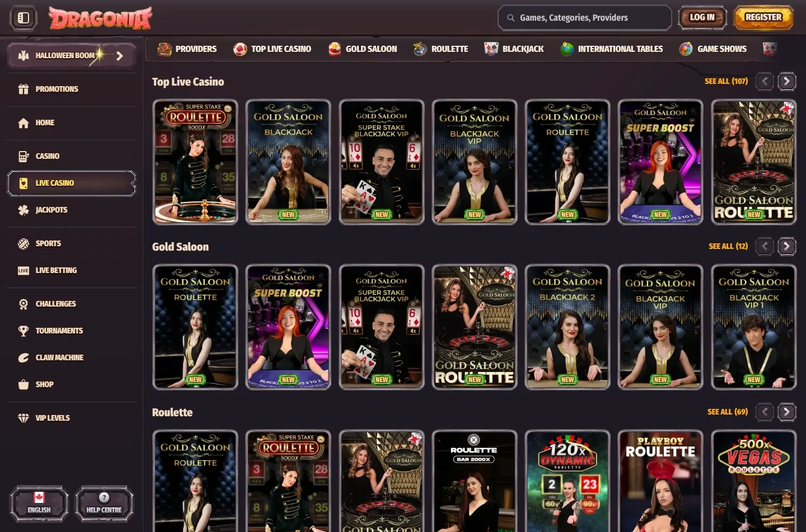Select the Promotions gift icon in sidebar
Viewport: 806px width, 532px height.
tap(23, 88)
